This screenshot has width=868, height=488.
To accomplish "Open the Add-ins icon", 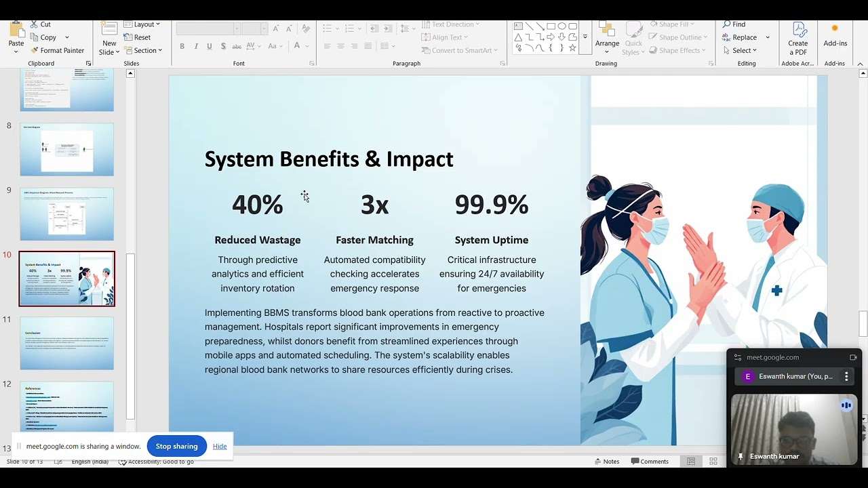I will [x=835, y=28].
